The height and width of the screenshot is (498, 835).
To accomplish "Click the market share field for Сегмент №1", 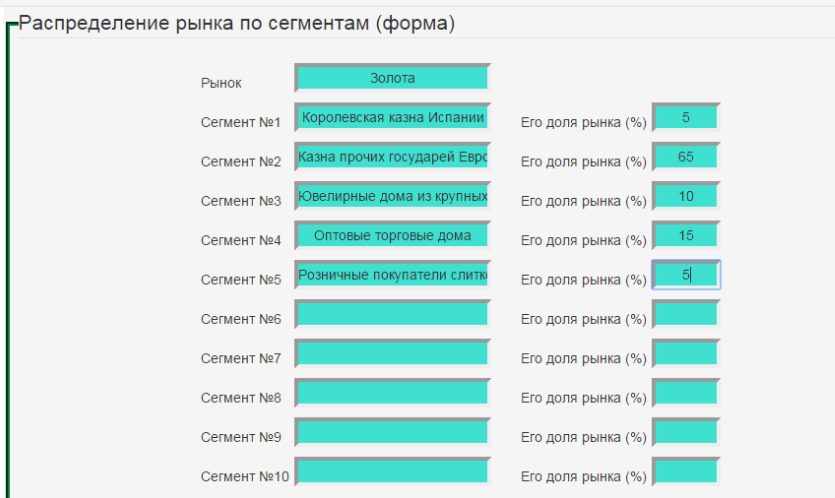I will click(685, 118).
